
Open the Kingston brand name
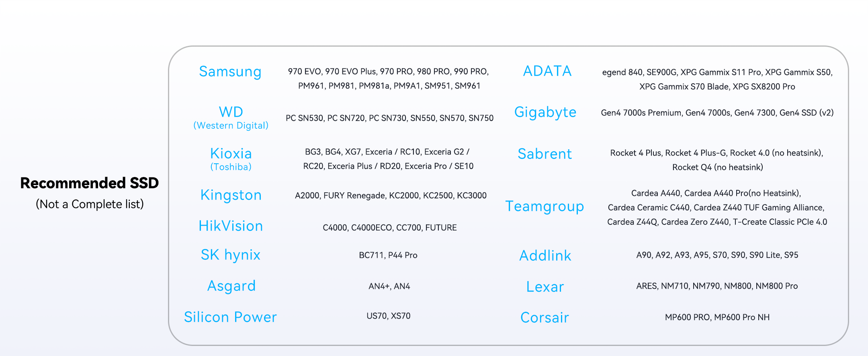pyautogui.click(x=231, y=195)
